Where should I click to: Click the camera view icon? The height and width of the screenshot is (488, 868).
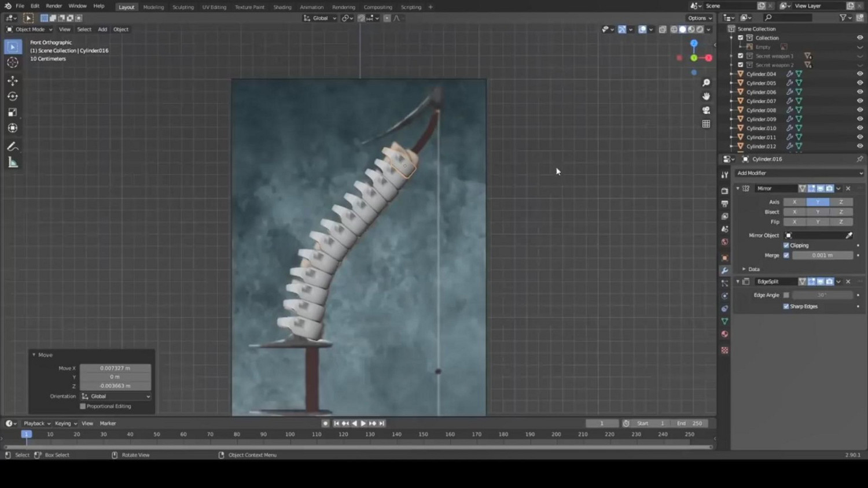tap(706, 110)
